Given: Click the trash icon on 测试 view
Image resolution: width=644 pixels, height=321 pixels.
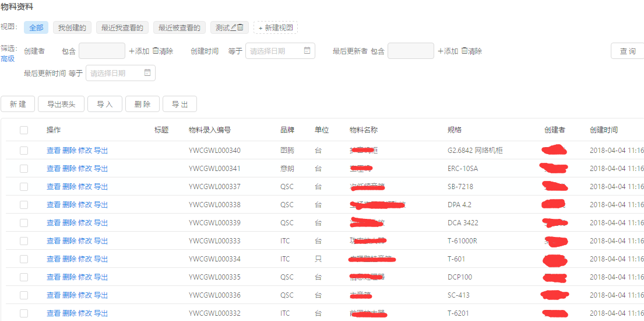Looking at the screenshot, I should pos(241,27).
